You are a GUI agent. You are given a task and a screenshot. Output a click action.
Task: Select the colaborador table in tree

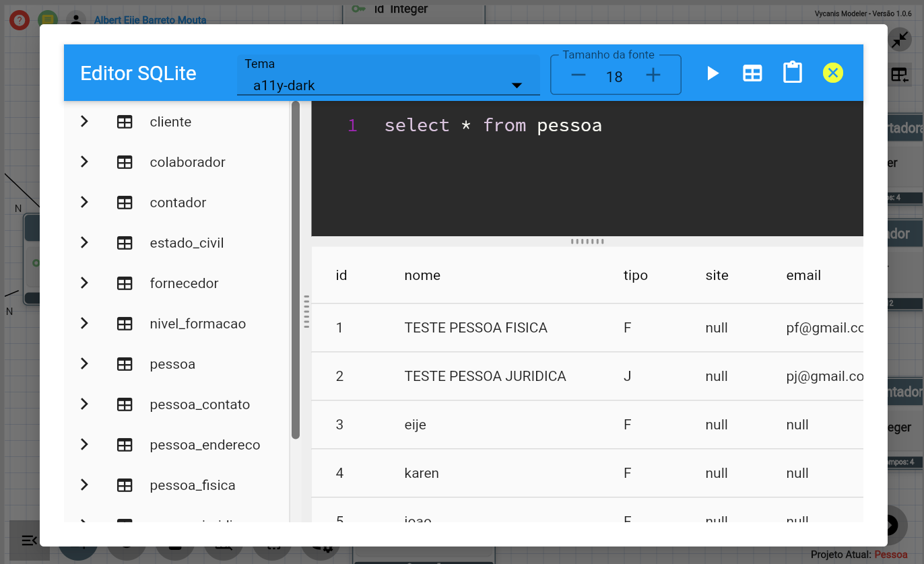pos(187,162)
